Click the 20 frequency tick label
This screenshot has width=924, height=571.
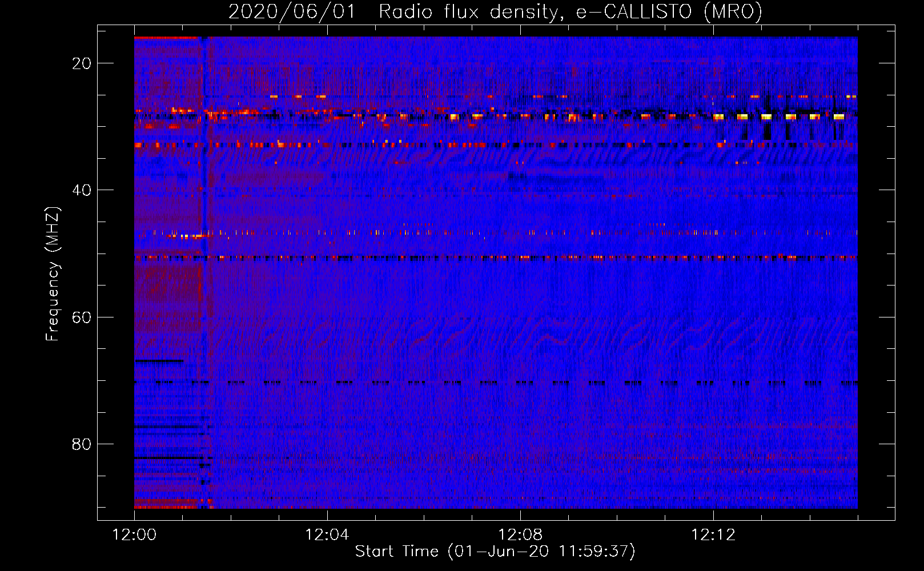[82, 63]
